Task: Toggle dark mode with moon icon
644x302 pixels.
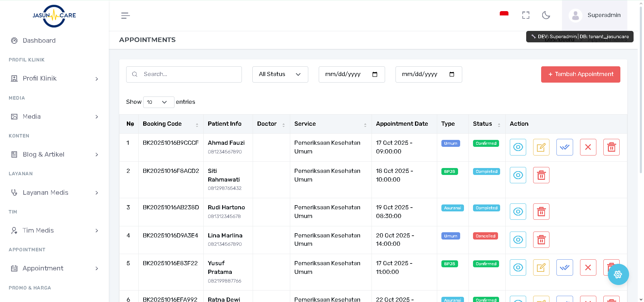Action: [546, 15]
